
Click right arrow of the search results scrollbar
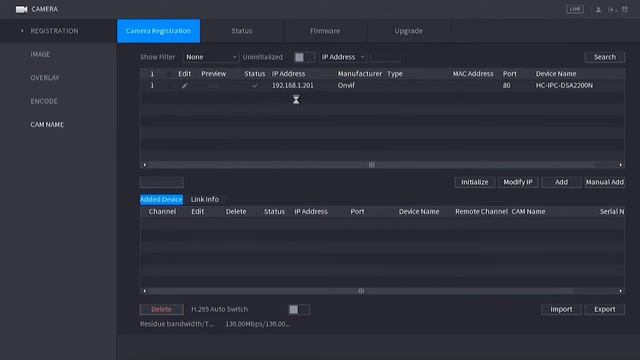tap(620, 165)
